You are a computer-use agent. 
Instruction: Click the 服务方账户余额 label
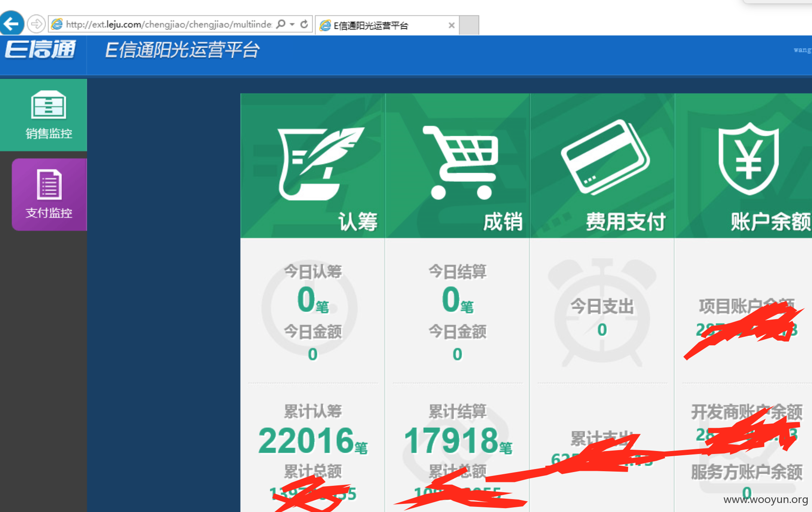pyautogui.click(x=747, y=472)
